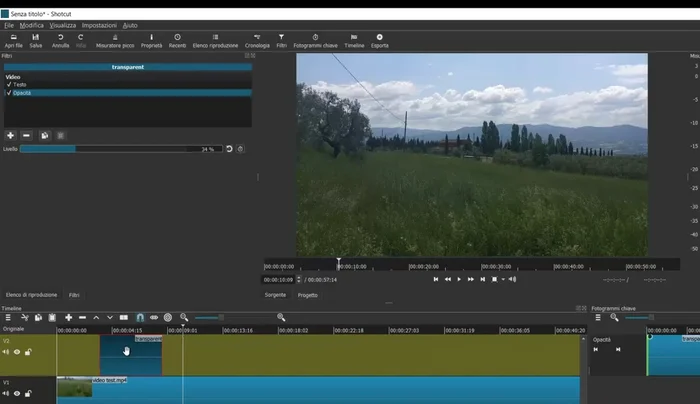Add a new filter with the plus button
Screen dimensions: 700x404
10,135
